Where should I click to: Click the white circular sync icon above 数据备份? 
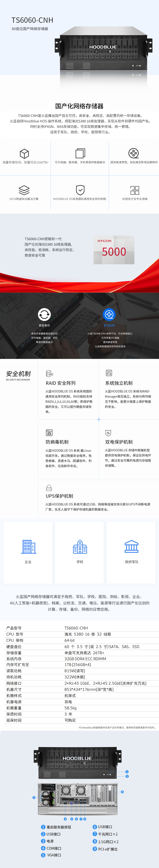pyautogui.click(x=44, y=314)
